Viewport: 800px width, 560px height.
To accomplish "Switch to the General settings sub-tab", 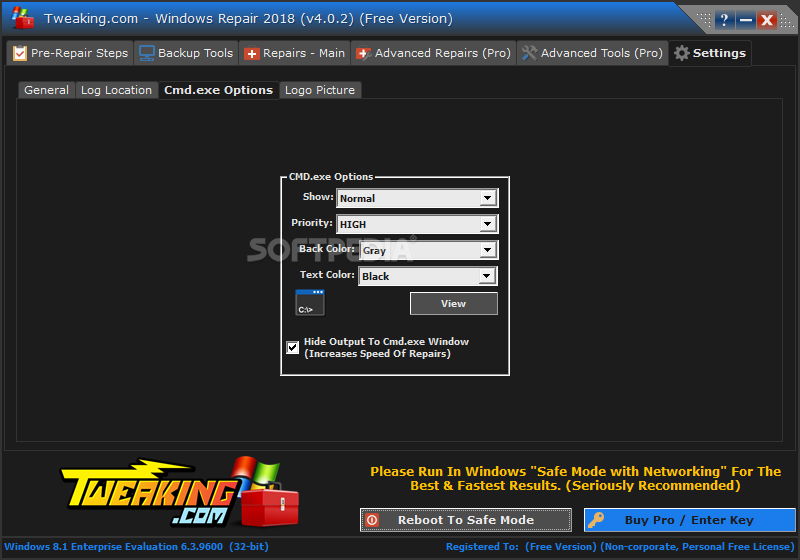I will coord(46,90).
